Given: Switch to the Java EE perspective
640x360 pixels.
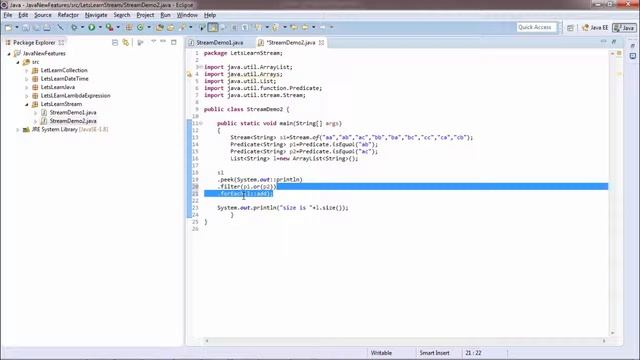Looking at the screenshot, I should click(595, 27).
